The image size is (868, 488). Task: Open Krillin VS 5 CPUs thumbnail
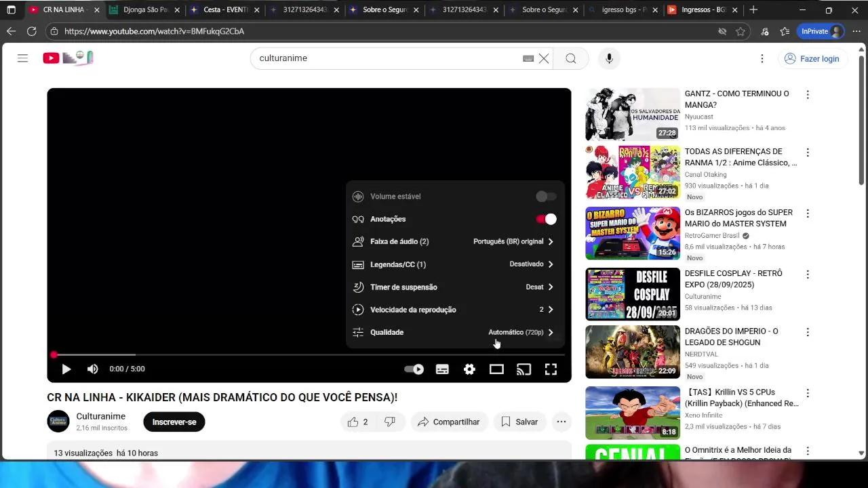tap(633, 413)
